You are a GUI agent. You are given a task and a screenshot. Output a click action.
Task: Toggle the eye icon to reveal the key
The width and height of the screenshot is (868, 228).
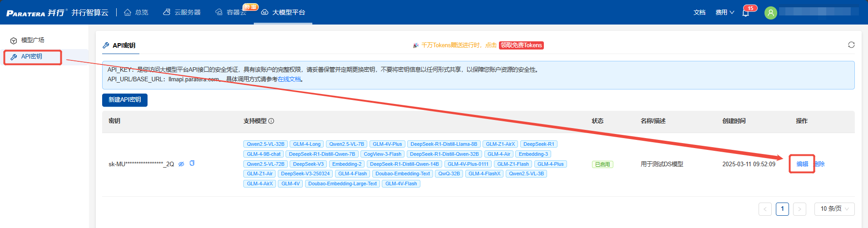pyautogui.click(x=181, y=164)
